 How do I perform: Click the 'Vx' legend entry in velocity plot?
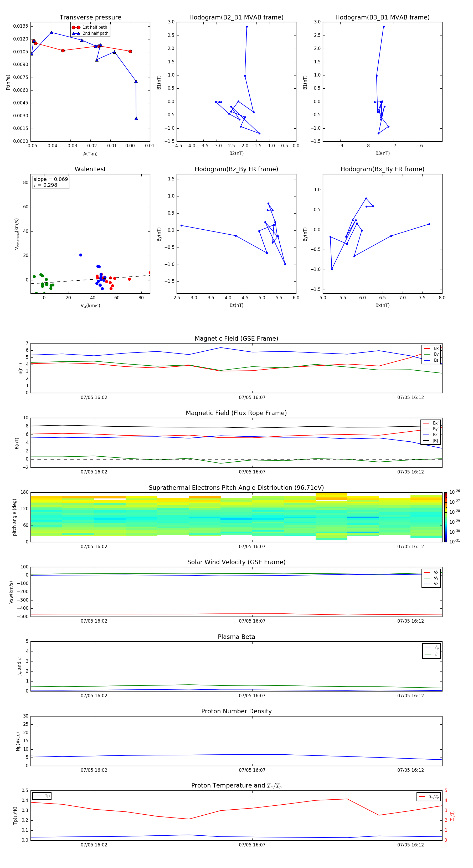point(431,572)
